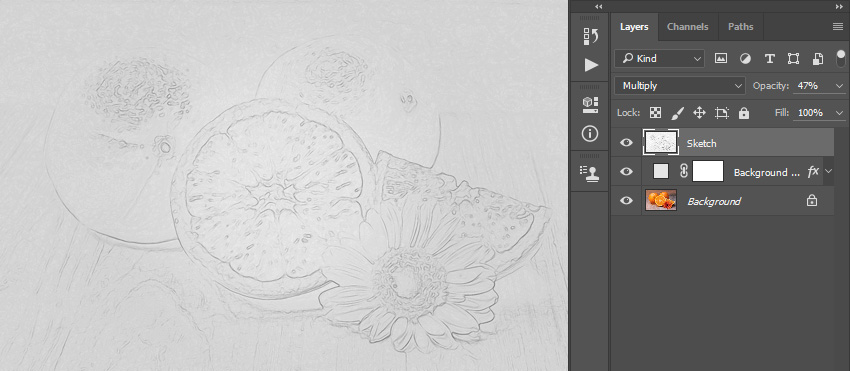850x371 pixels.
Task: Select the Background layer thumbnail
Action: [661, 201]
